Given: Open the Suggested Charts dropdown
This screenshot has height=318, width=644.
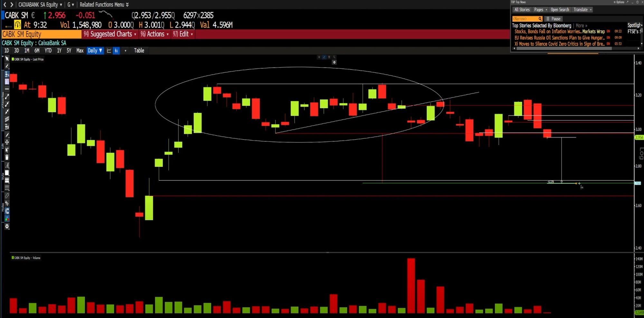Looking at the screenshot, I should click(x=110, y=34).
